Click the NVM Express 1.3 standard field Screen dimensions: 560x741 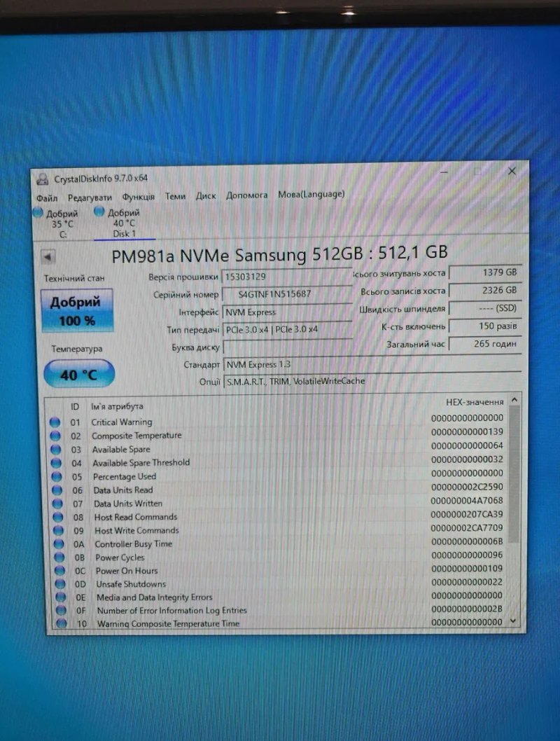[372, 364]
